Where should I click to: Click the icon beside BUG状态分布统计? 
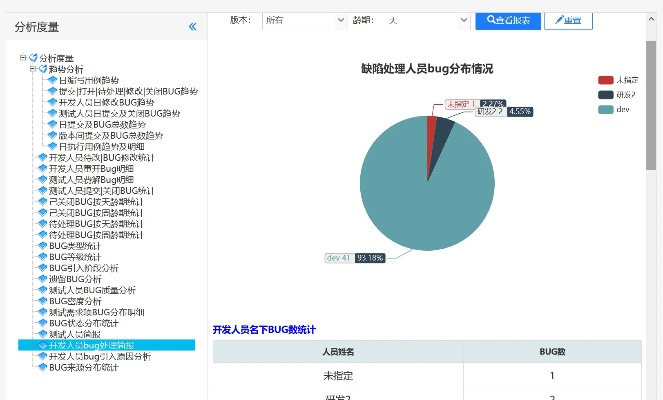coord(42,323)
